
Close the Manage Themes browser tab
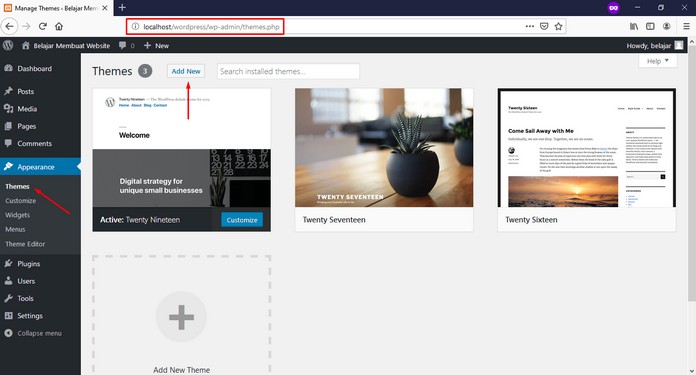[105, 8]
